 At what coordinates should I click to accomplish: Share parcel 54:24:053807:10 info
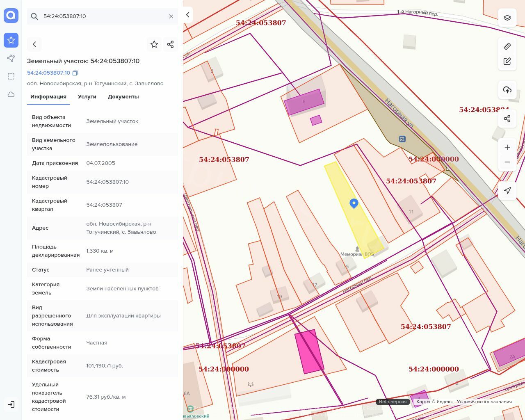point(171,44)
